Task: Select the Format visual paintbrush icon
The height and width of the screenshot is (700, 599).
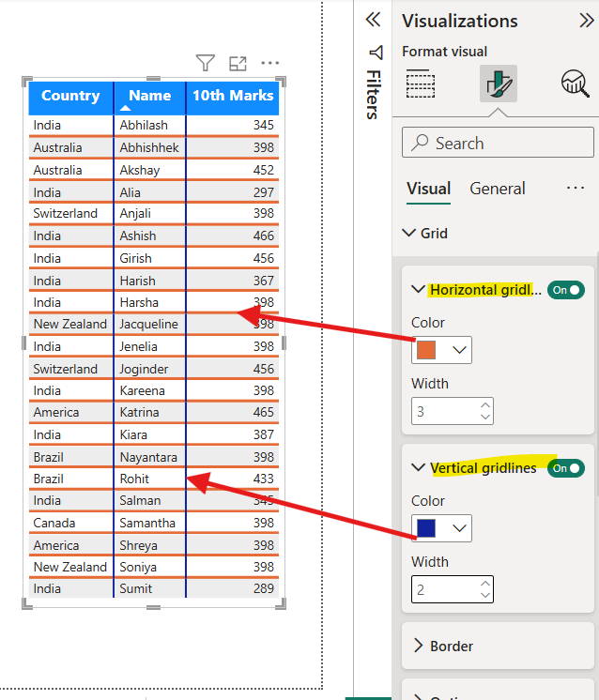Action: [497, 84]
